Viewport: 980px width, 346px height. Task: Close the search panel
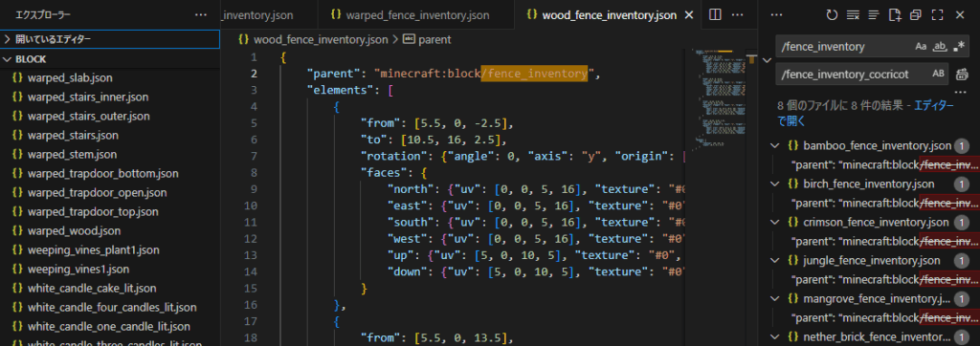pos(959,15)
